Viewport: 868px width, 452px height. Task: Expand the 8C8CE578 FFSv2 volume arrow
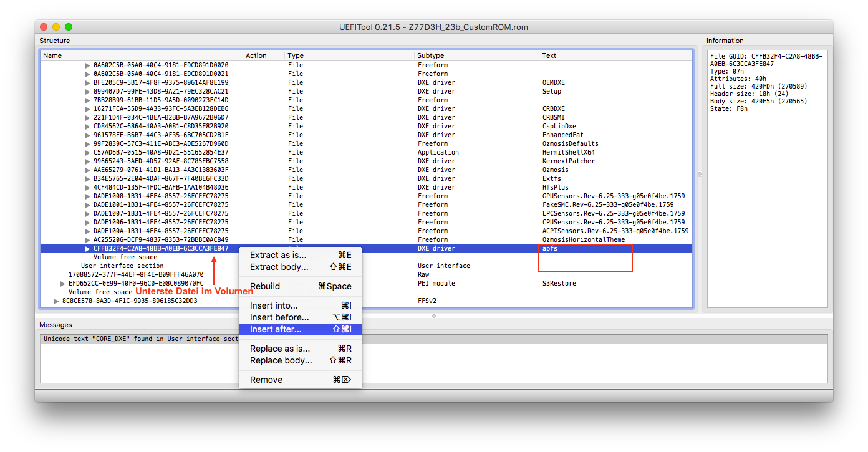coord(56,301)
